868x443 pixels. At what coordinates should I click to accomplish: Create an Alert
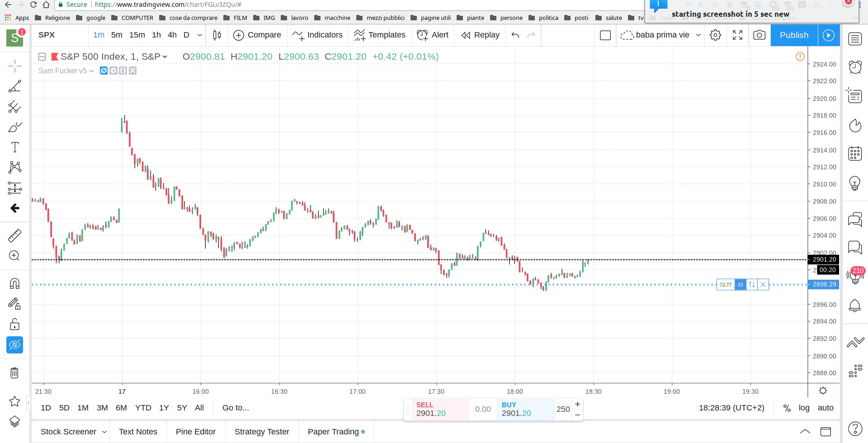pyautogui.click(x=433, y=35)
